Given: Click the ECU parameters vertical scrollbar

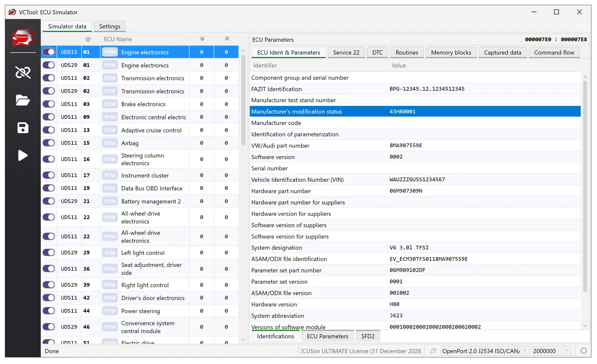Looking at the screenshot, I should (585, 185).
